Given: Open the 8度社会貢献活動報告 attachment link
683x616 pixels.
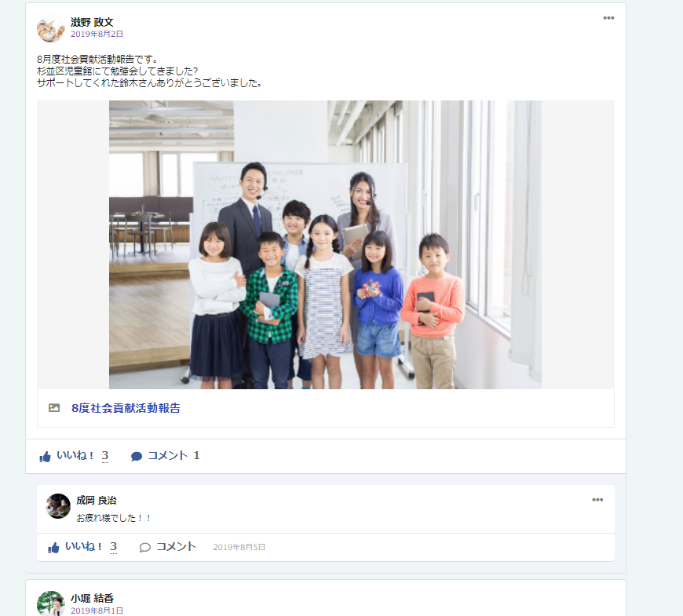Looking at the screenshot, I should click(x=126, y=408).
